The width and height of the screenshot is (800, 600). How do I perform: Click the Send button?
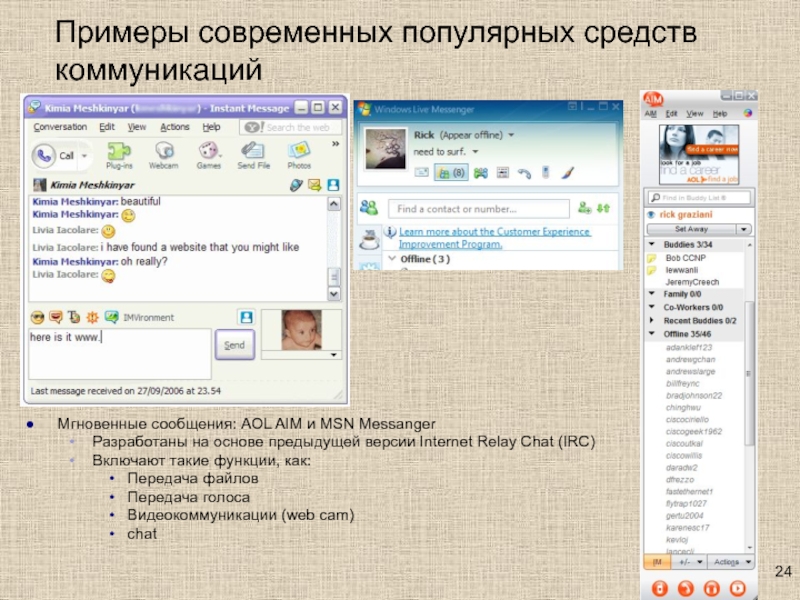(235, 345)
